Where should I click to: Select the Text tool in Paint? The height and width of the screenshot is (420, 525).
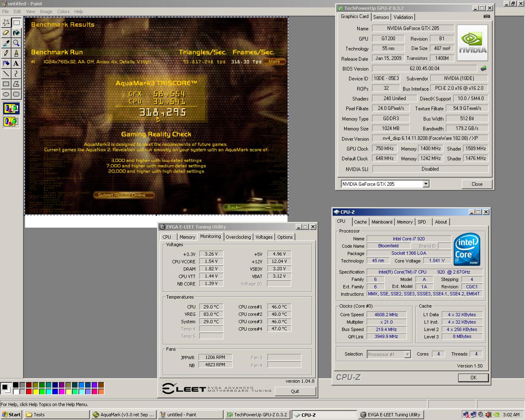click(16, 64)
